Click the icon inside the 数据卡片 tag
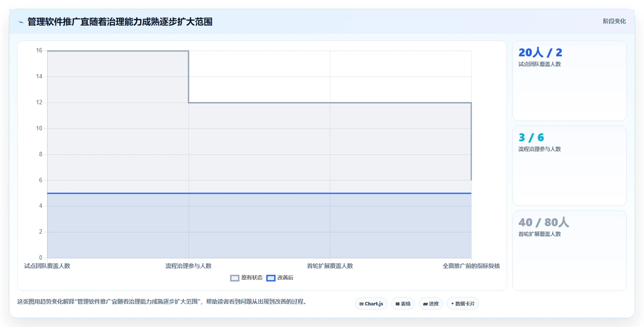644x327 pixels. pos(452,304)
